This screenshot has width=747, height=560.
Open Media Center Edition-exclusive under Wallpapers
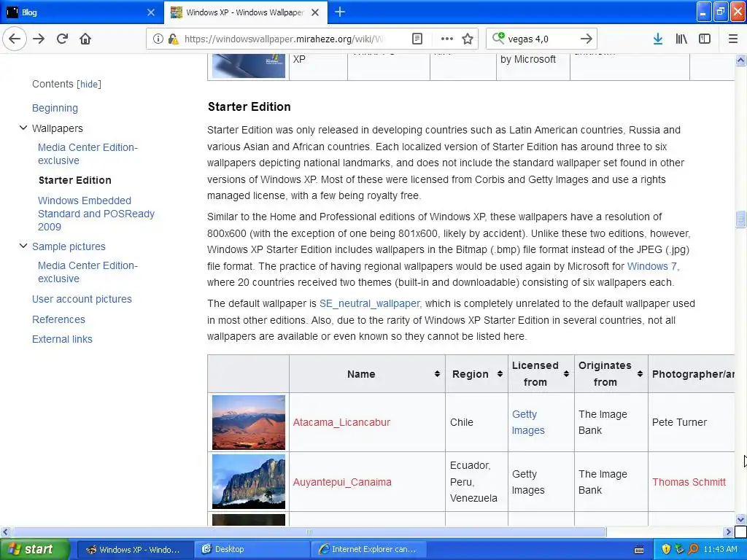(88, 154)
